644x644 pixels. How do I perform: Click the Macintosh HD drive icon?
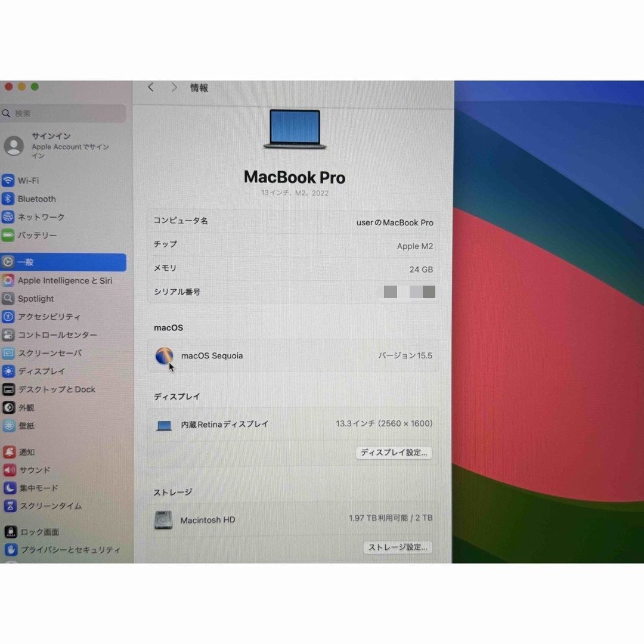click(x=163, y=520)
